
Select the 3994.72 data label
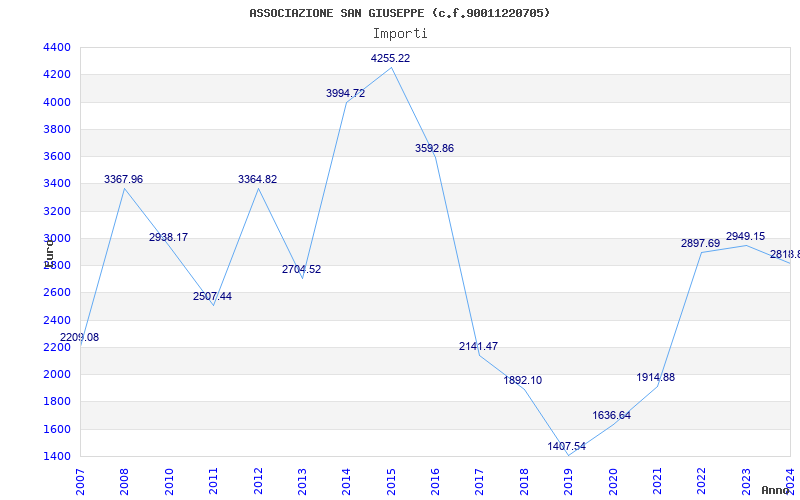(x=345, y=93)
